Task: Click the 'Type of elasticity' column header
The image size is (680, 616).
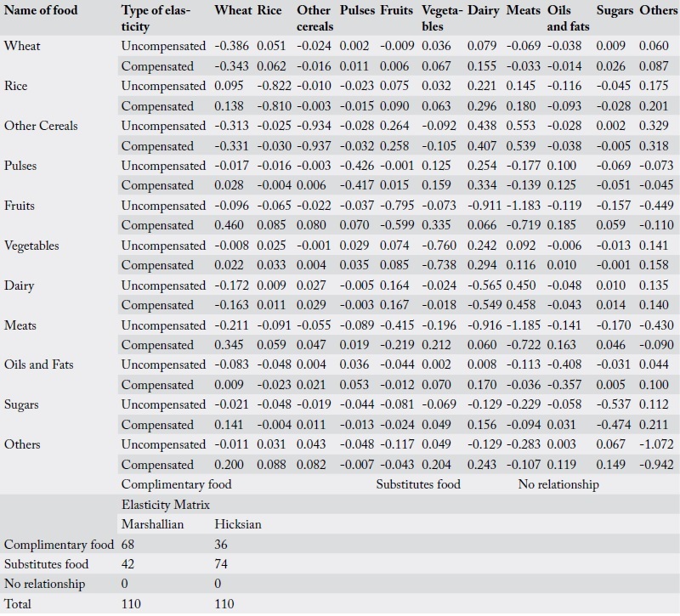Action: click(x=156, y=18)
